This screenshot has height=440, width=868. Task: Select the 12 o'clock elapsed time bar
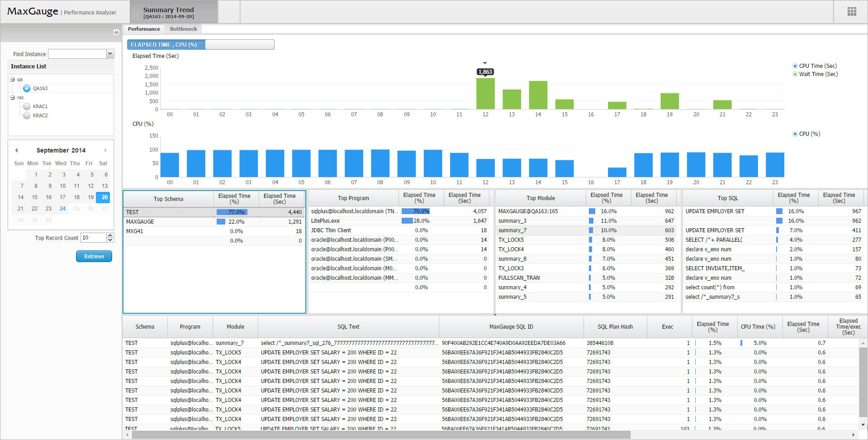coord(485,93)
